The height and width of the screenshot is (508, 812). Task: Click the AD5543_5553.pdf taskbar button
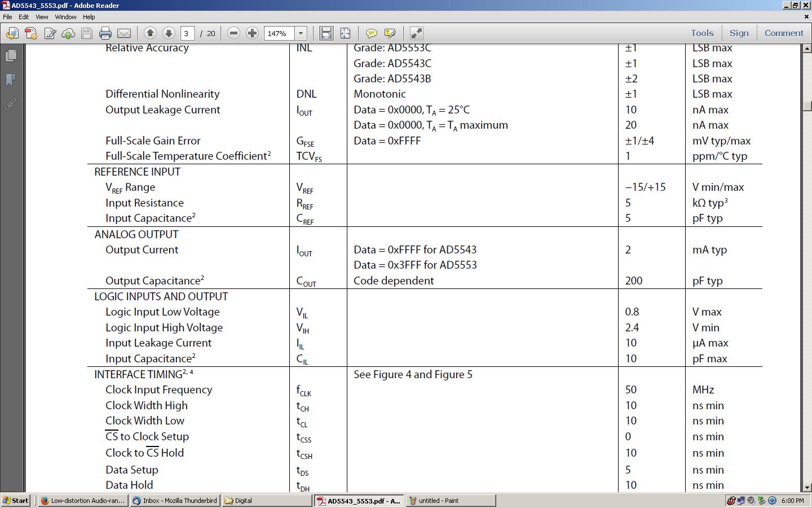(x=359, y=501)
